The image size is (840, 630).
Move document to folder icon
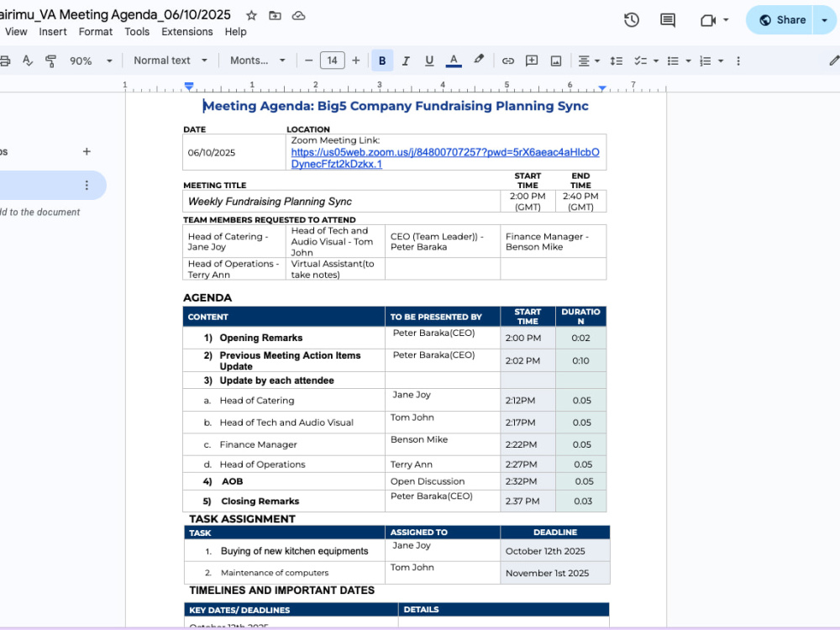(x=275, y=15)
